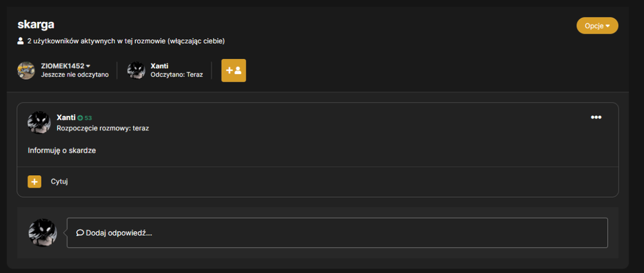644x273 pixels.
Task: Select the Cytuj quote link
Action: click(x=59, y=182)
